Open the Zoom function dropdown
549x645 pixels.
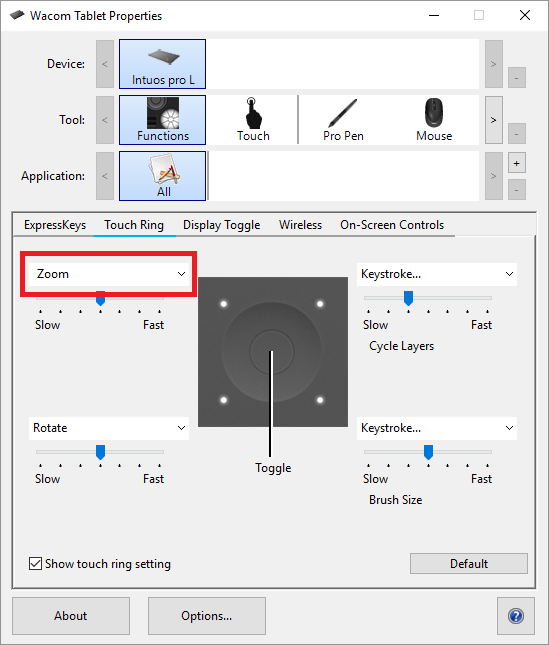click(109, 274)
